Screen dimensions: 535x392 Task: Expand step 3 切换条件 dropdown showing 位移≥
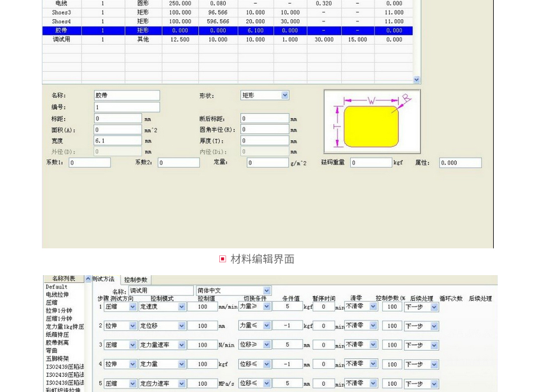click(266, 345)
